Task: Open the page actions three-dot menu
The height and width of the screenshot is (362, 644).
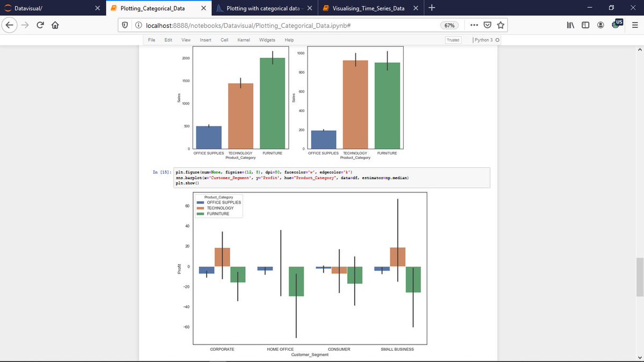Action: [474, 25]
